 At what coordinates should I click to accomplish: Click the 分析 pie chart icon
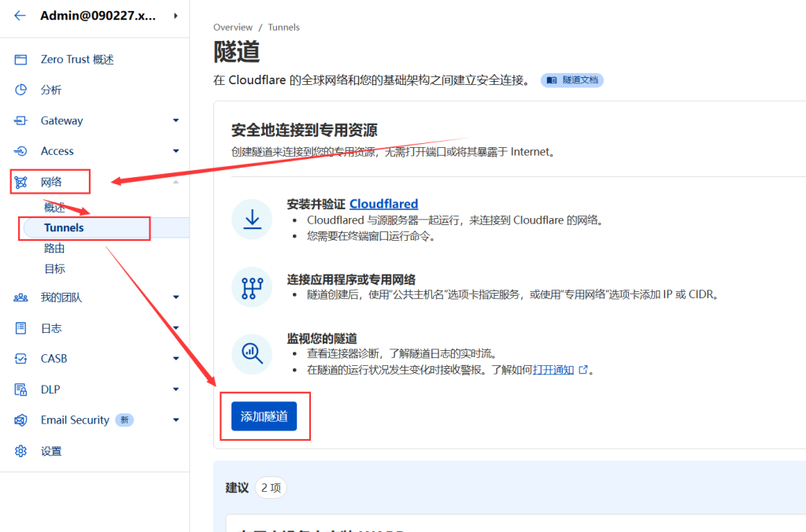(x=21, y=90)
